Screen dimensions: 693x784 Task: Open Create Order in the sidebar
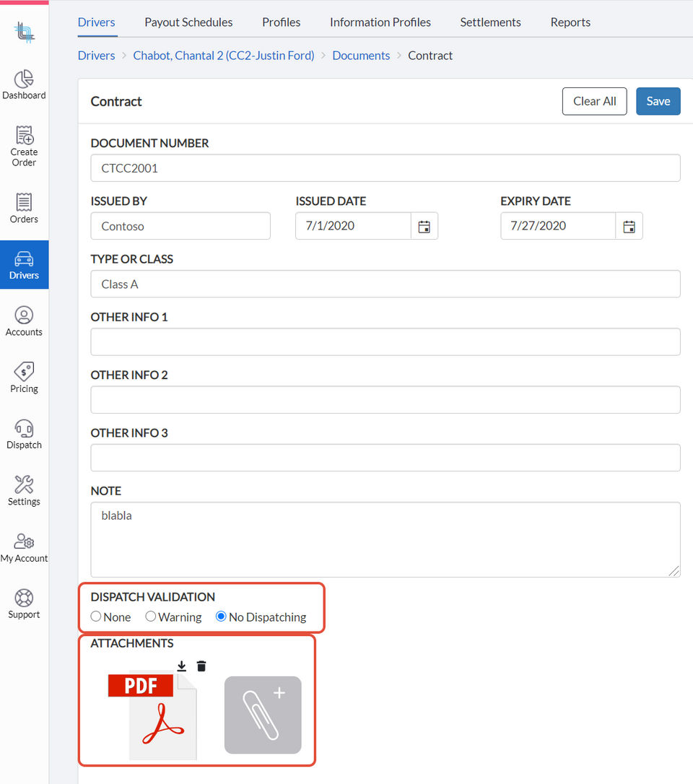pyautogui.click(x=24, y=146)
